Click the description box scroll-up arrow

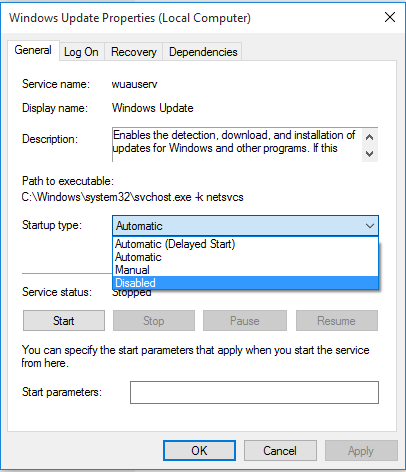[369, 137]
